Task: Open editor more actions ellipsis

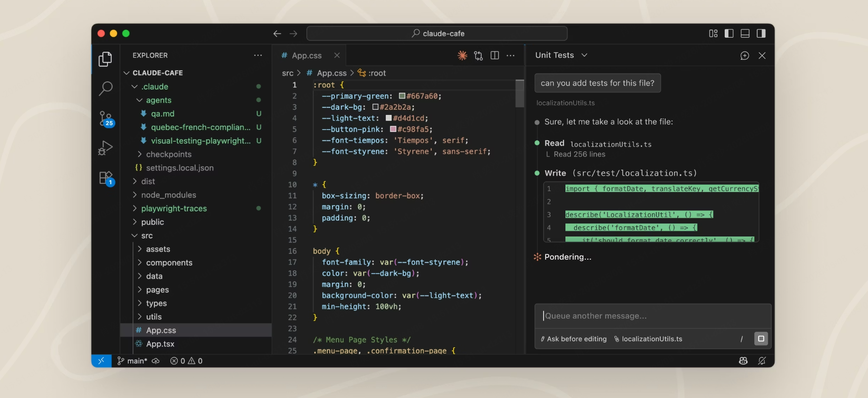Action: (x=511, y=56)
